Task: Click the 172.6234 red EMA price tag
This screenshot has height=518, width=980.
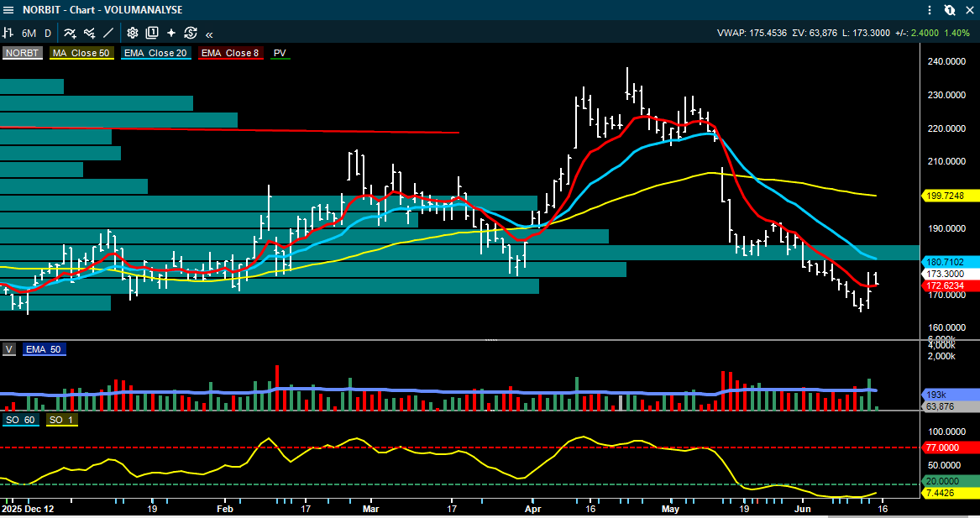Action: click(x=950, y=285)
